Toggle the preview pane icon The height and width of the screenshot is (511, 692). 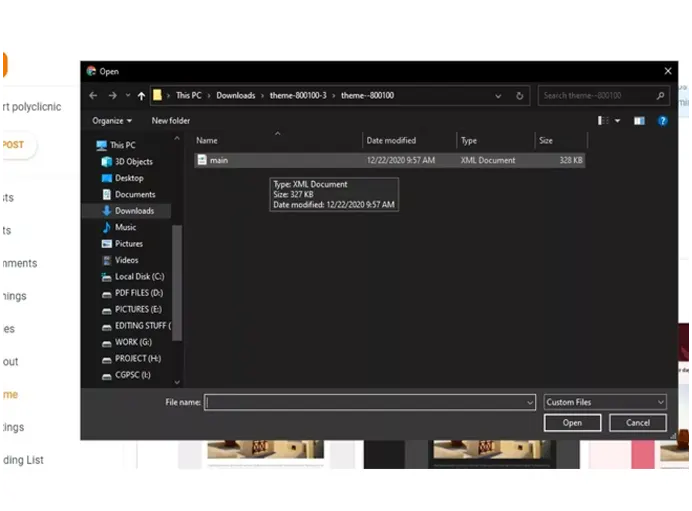point(639,121)
